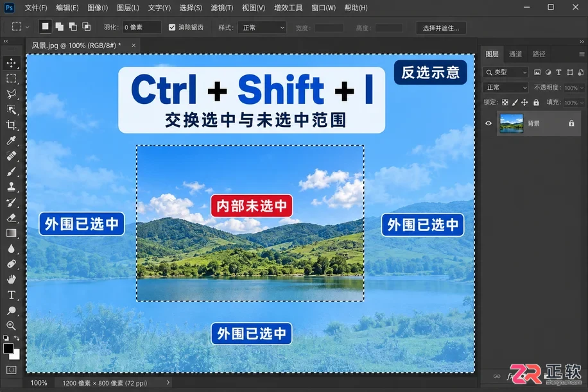
Task: Select the Crop tool
Action: pyautogui.click(x=12, y=125)
